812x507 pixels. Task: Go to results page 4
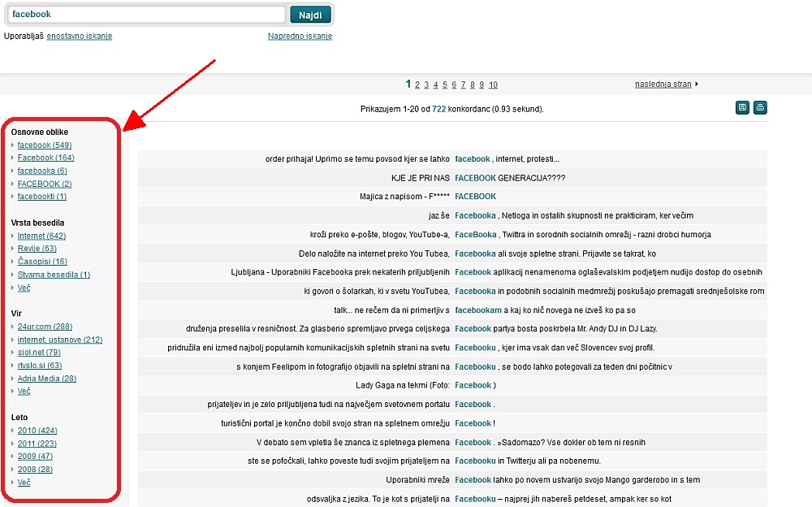tap(435, 84)
